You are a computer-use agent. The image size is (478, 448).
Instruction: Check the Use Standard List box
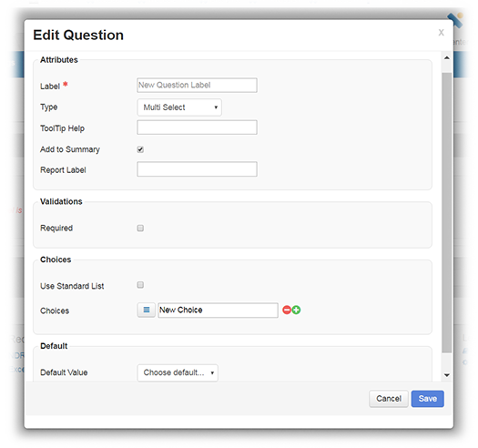click(x=140, y=285)
